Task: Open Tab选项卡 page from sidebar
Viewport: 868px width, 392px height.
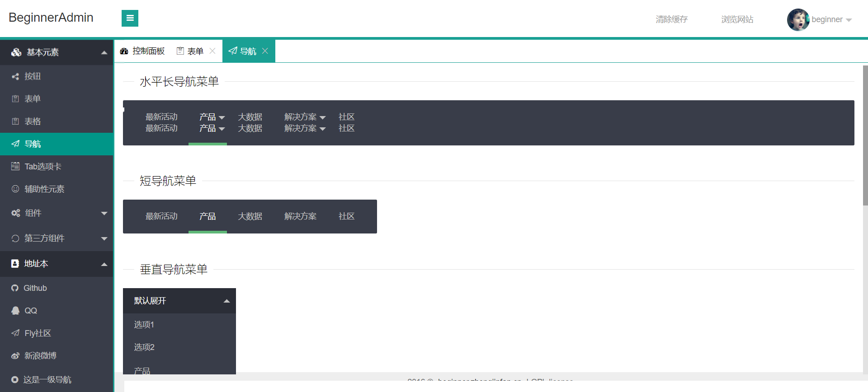Action: 57,166
